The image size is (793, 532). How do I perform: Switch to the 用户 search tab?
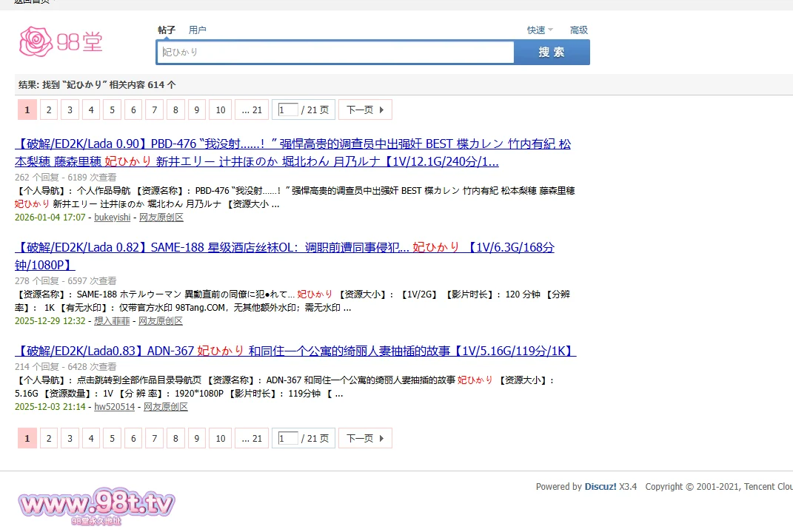[x=197, y=30]
